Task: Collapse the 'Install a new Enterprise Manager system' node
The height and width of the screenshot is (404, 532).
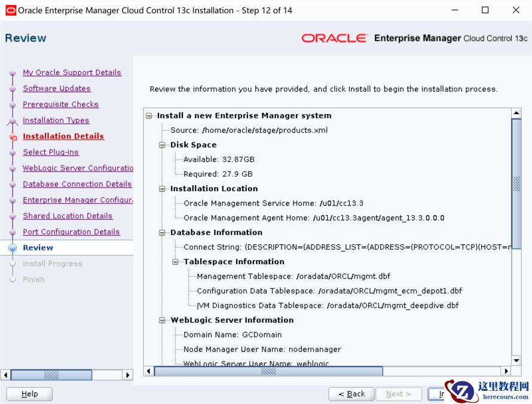Action: [x=149, y=116]
